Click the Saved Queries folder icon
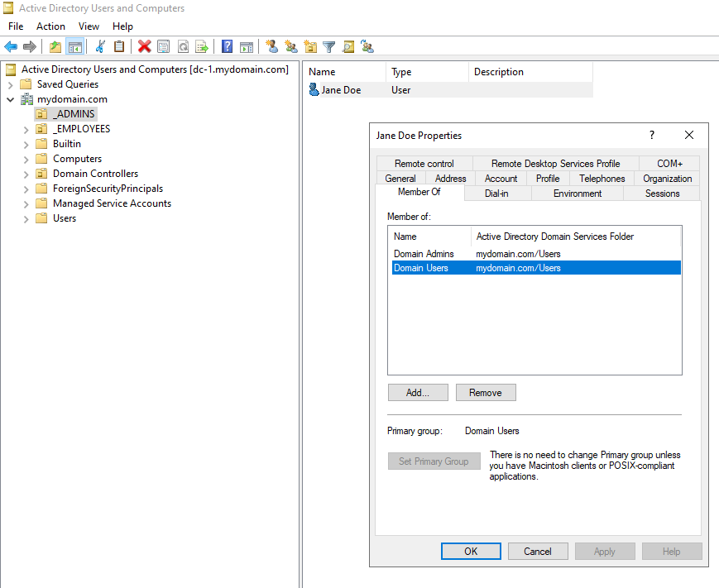The width and height of the screenshot is (719, 588). pyautogui.click(x=26, y=84)
